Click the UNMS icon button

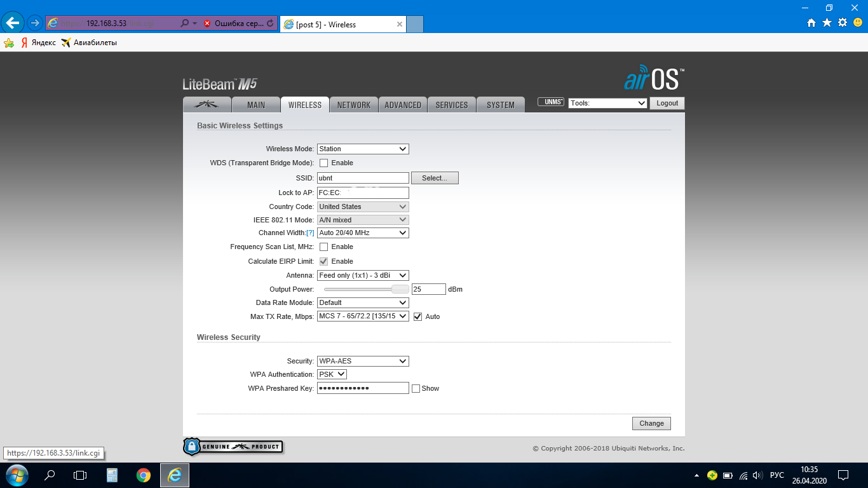tap(551, 102)
